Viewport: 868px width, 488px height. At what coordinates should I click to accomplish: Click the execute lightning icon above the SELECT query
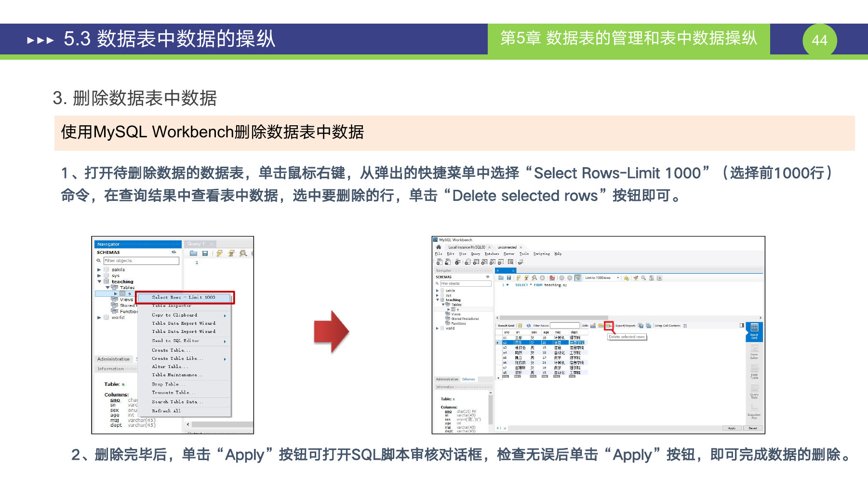click(519, 278)
